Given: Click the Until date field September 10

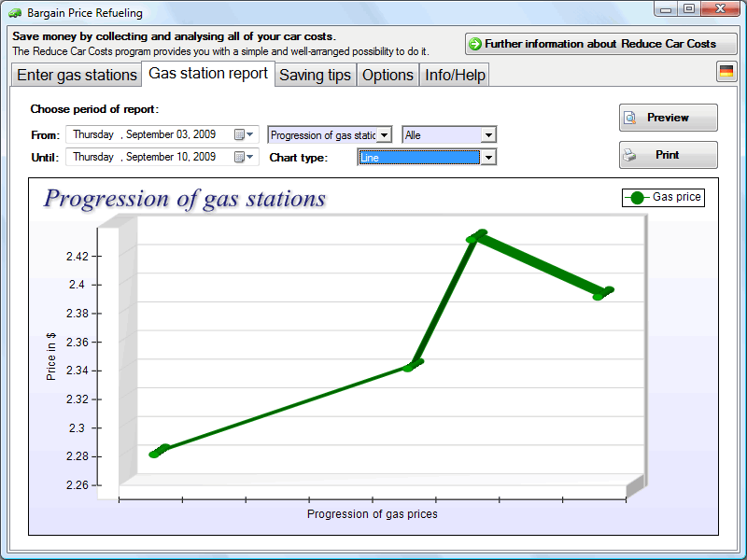Looking at the screenshot, I should click(x=149, y=158).
